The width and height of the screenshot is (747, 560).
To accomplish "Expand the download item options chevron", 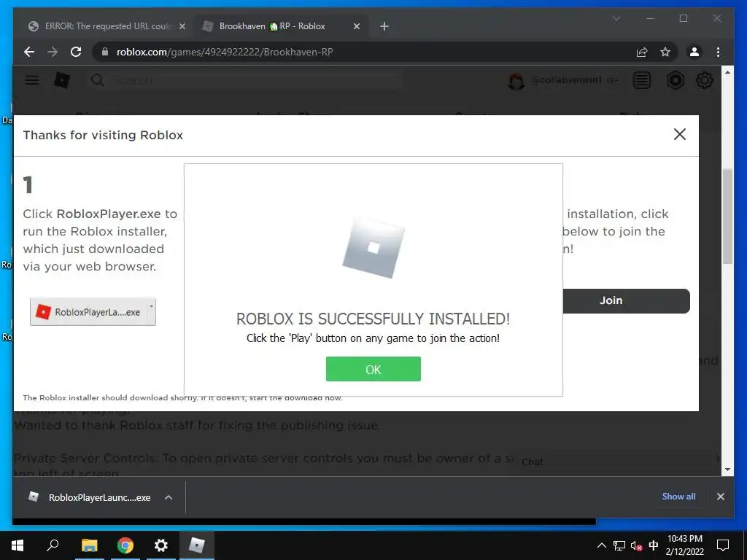I will [x=169, y=497].
